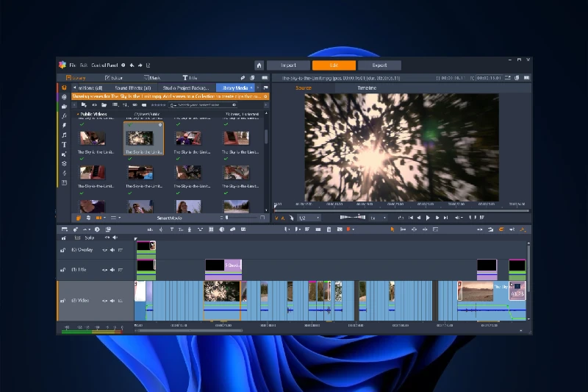Switch to the Mask tab
This screenshot has width=588, height=392.
152,78
